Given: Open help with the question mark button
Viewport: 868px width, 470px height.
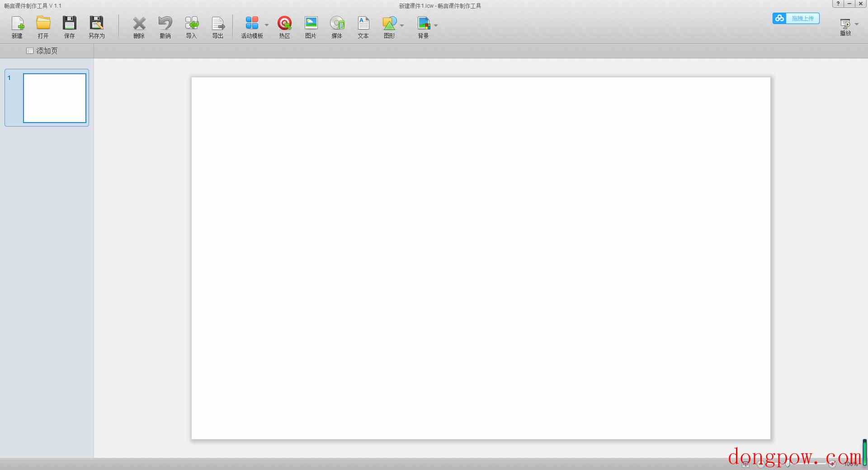Looking at the screenshot, I should point(838,4).
